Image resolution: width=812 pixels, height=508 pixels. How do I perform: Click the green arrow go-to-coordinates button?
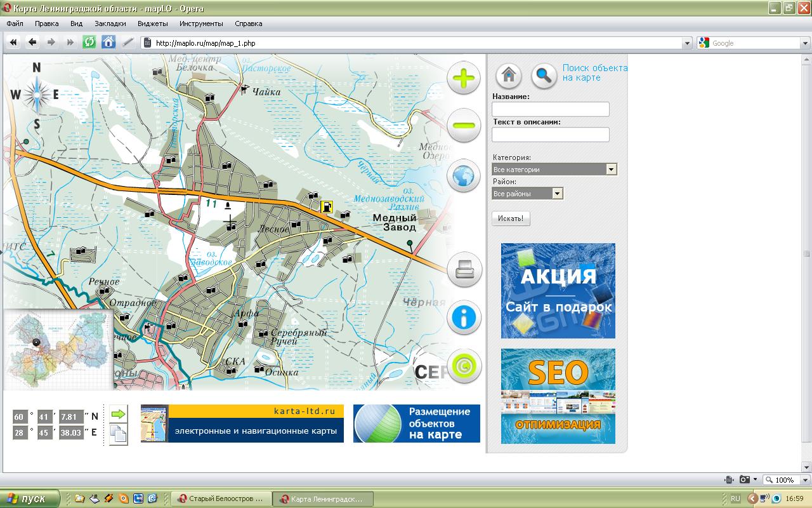click(118, 414)
